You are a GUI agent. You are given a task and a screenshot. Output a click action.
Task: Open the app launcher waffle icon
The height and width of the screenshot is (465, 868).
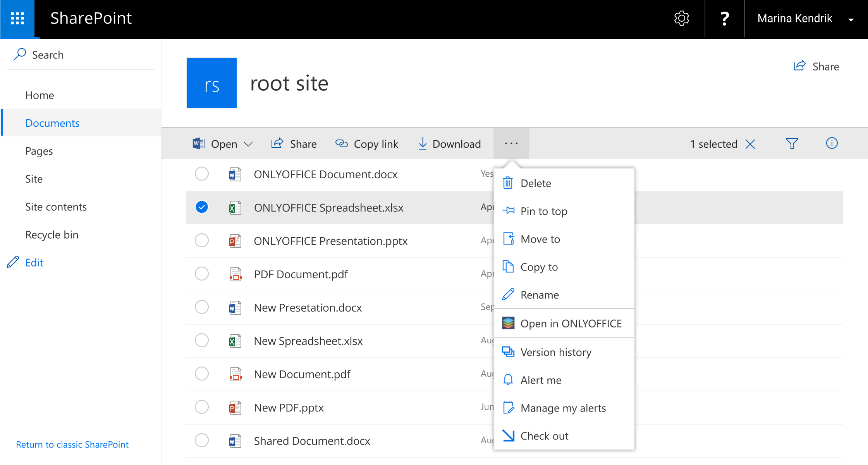point(17,19)
